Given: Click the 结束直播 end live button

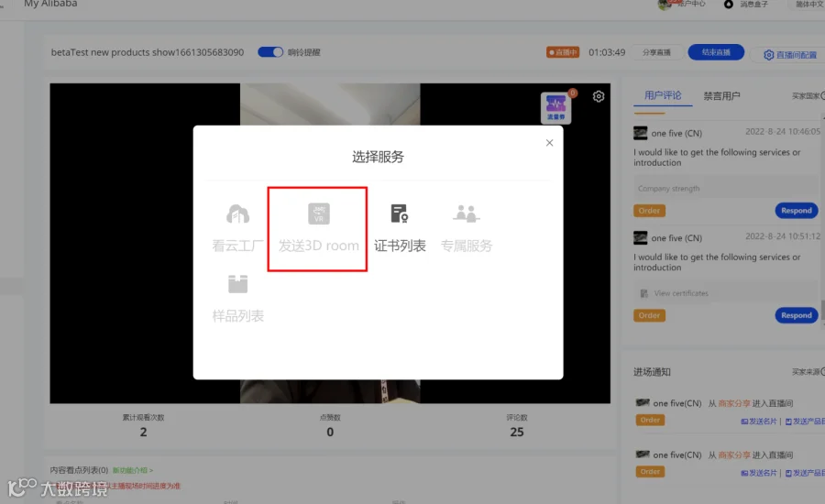Looking at the screenshot, I should (716, 52).
